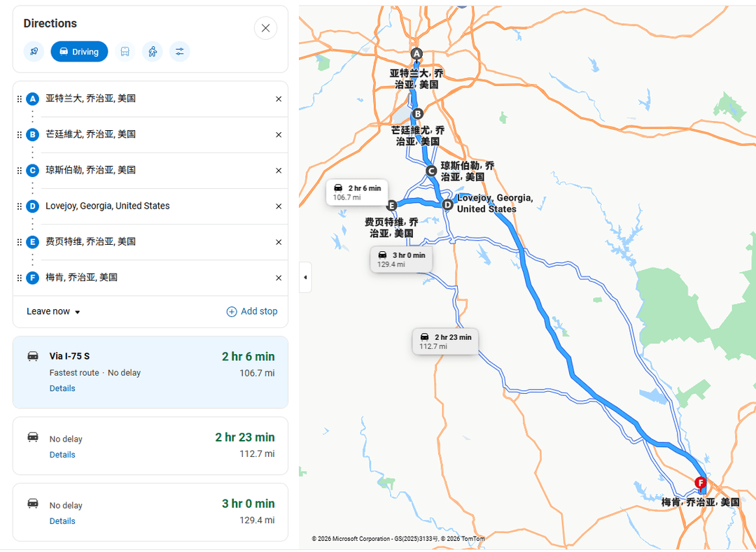This screenshot has width=756, height=552.
Task: Remove stop B 芒廷维尤
Action: coord(279,135)
